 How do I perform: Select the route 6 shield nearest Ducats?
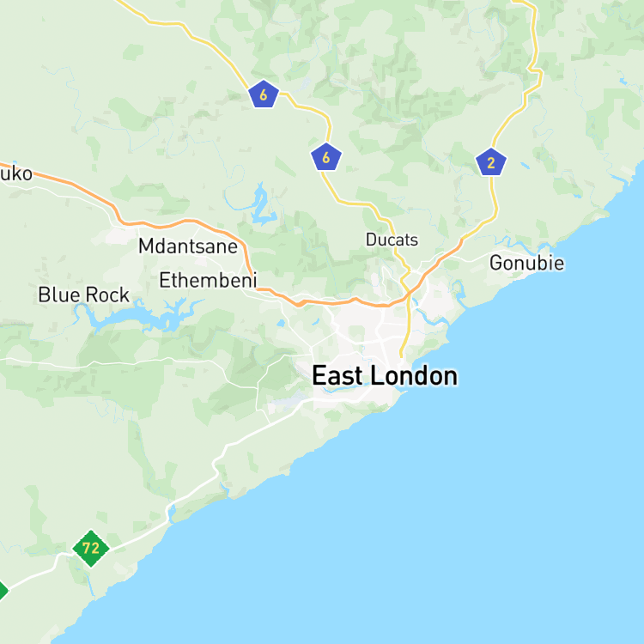pyautogui.click(x=326, y=157)
